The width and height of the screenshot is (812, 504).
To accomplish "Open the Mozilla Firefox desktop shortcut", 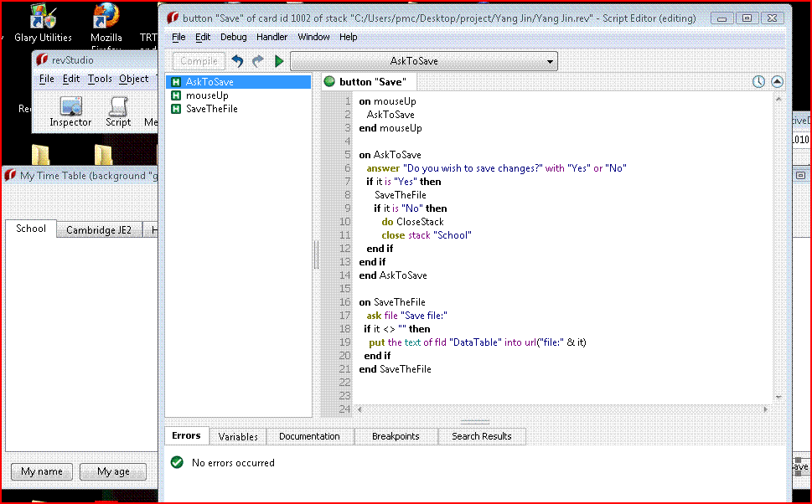I will pos(106,23).
